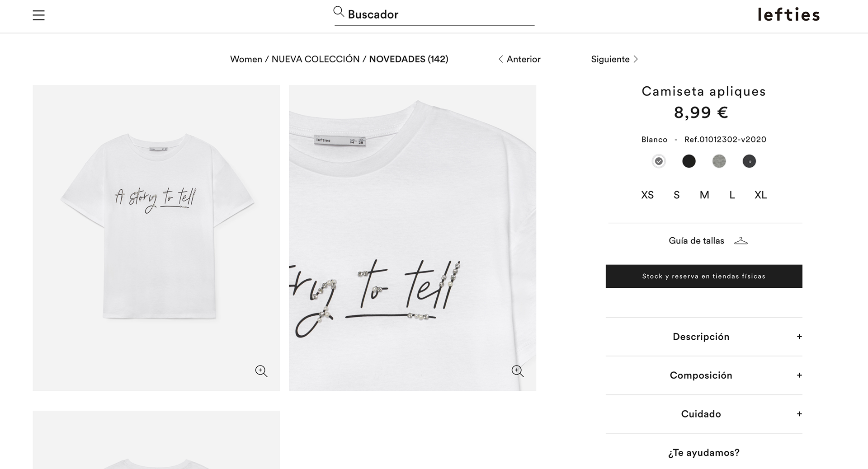Select size XS
This screenshot has width=868, height=469.
pyautogui.click(x=647, y=195)
